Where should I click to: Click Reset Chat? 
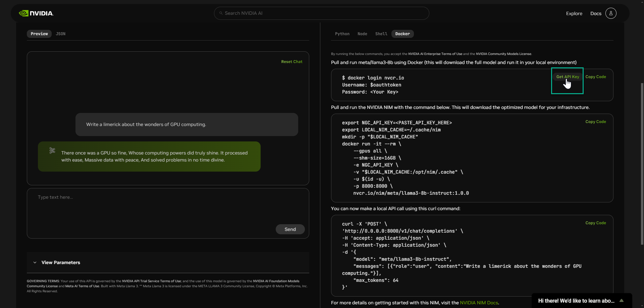click(291, 62)
